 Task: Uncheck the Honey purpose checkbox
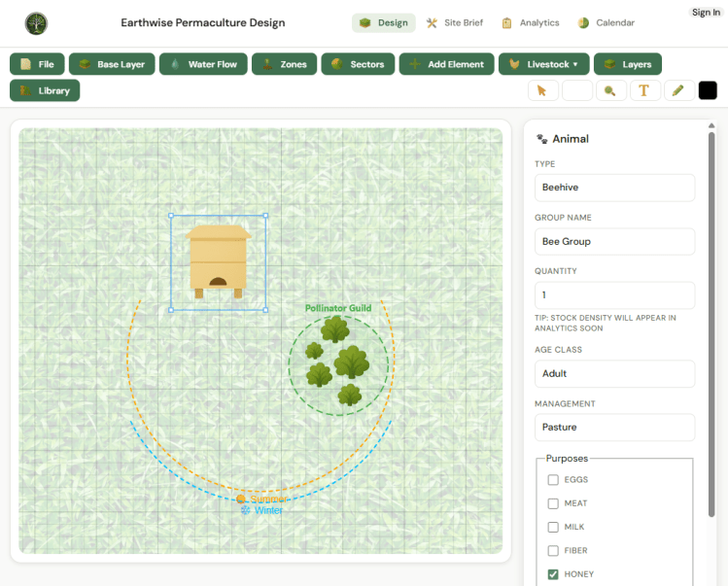click(553, 574)
